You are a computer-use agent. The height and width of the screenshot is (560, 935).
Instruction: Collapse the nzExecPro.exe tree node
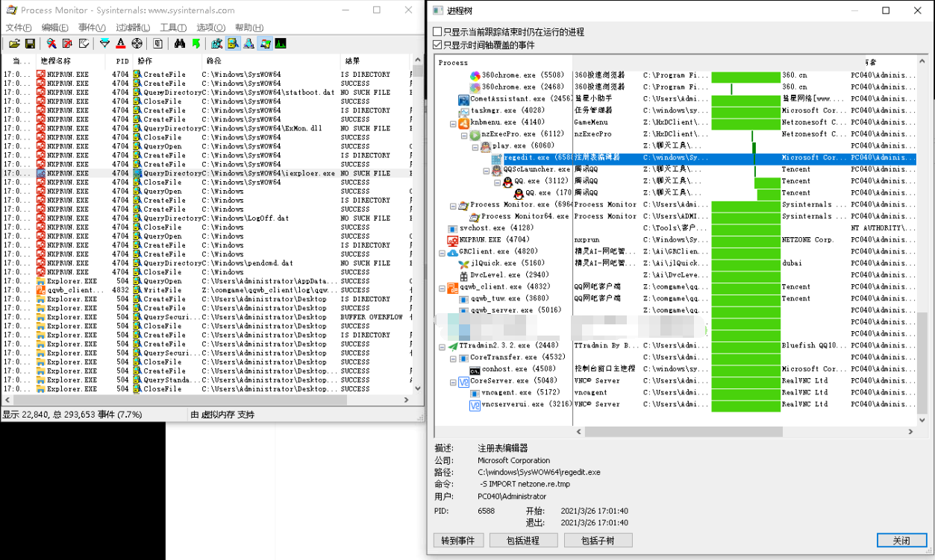point(464,134)
